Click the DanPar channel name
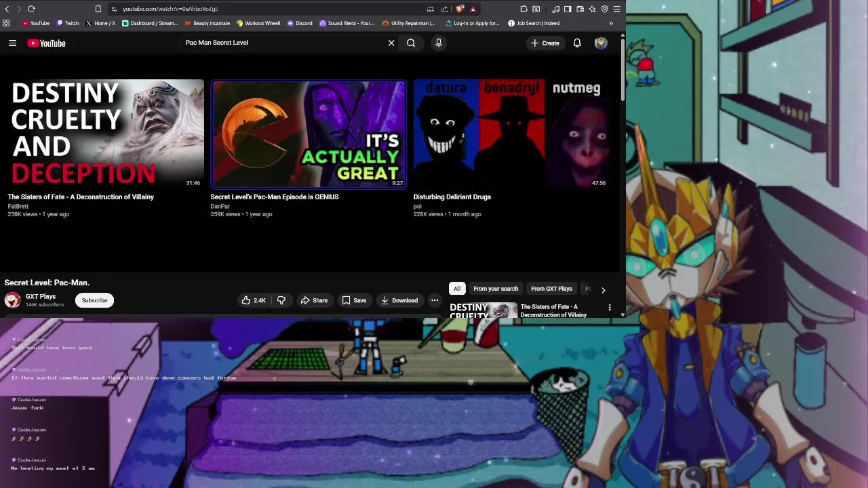This screenshot has width=868, height=488. pos(220,206)
